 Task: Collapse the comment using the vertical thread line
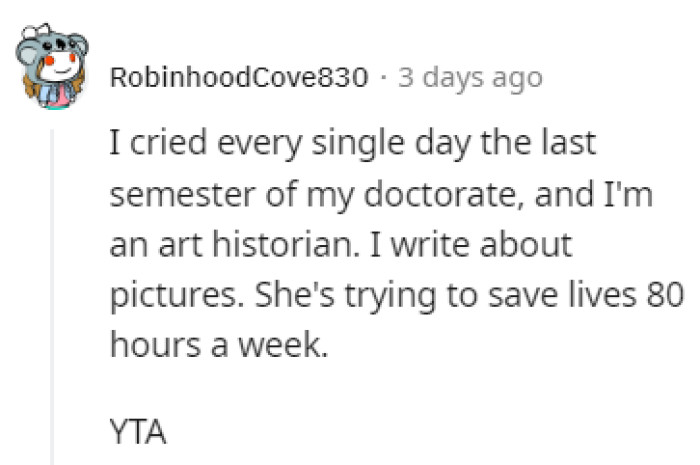coord(52,300)
